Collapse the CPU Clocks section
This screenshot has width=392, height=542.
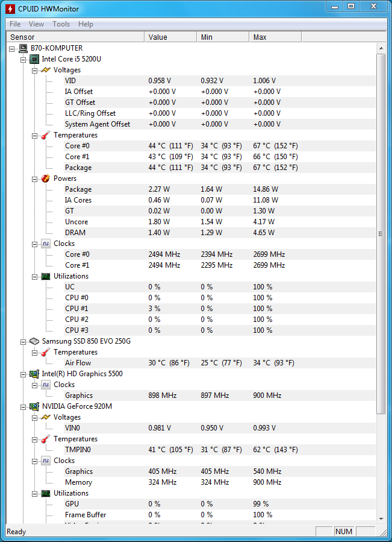[34, 244]
